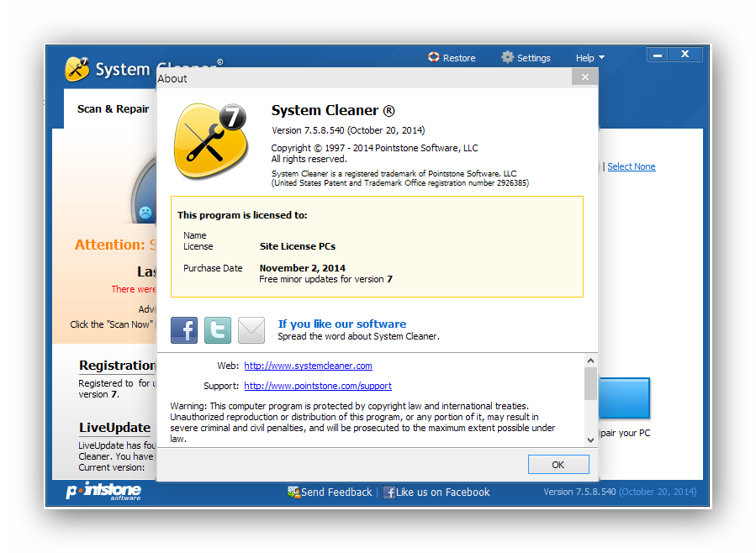Click the Twitter share icon
Image resolution: width=756 pixels, height=553 pixels.
coord(218,330)
